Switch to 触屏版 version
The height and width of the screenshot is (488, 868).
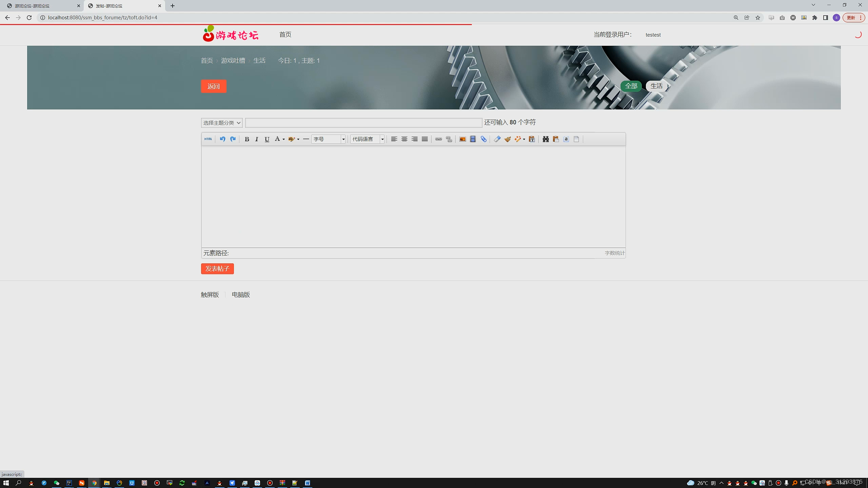(210, 295)
